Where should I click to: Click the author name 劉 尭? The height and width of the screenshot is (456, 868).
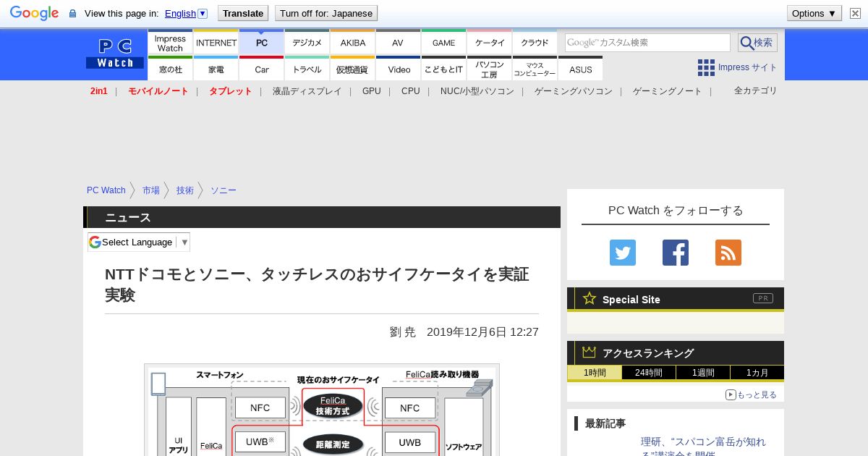(403, 332)
